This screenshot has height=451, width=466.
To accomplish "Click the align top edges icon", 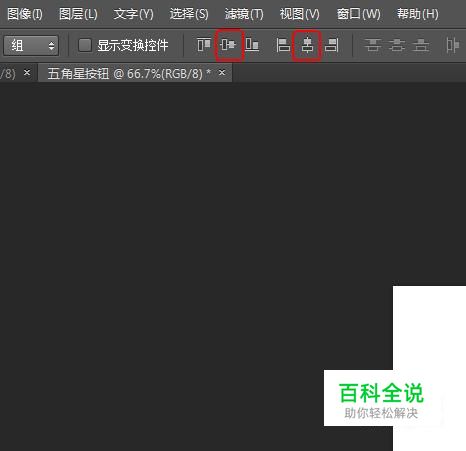I will [204, 45].
